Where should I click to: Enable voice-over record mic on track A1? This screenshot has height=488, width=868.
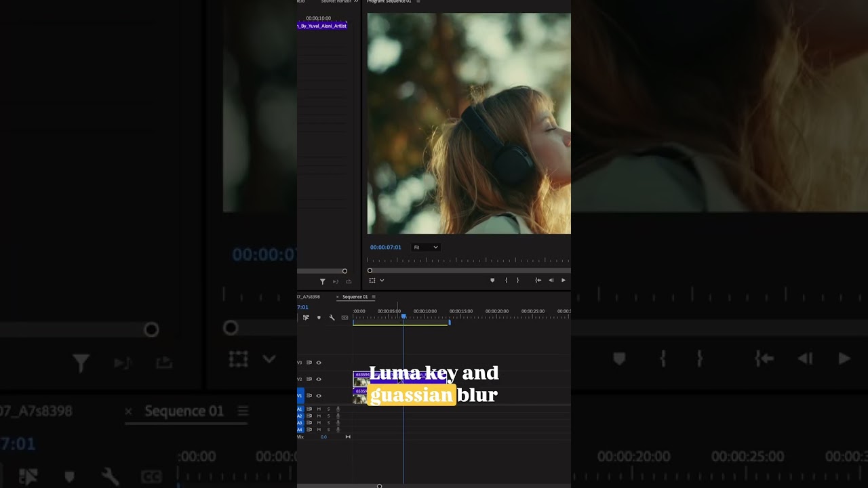pos(338,409)
